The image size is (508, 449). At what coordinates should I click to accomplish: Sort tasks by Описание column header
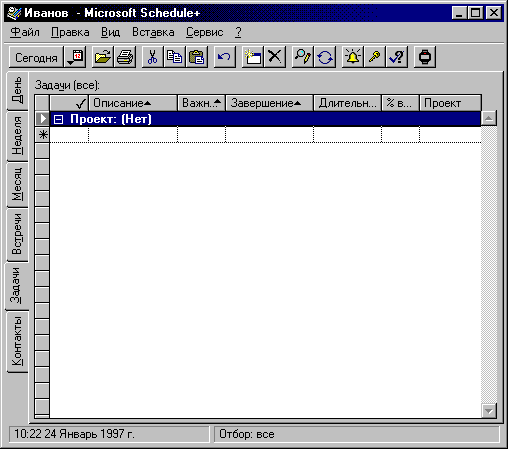pos(133,103)
